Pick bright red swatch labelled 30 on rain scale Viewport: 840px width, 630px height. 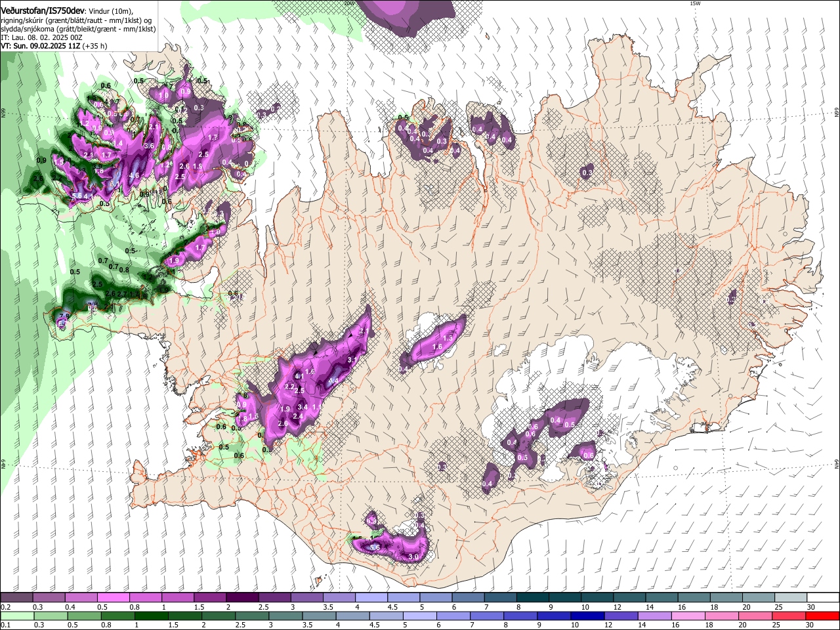pyautogui.click(x=823, y=616)
